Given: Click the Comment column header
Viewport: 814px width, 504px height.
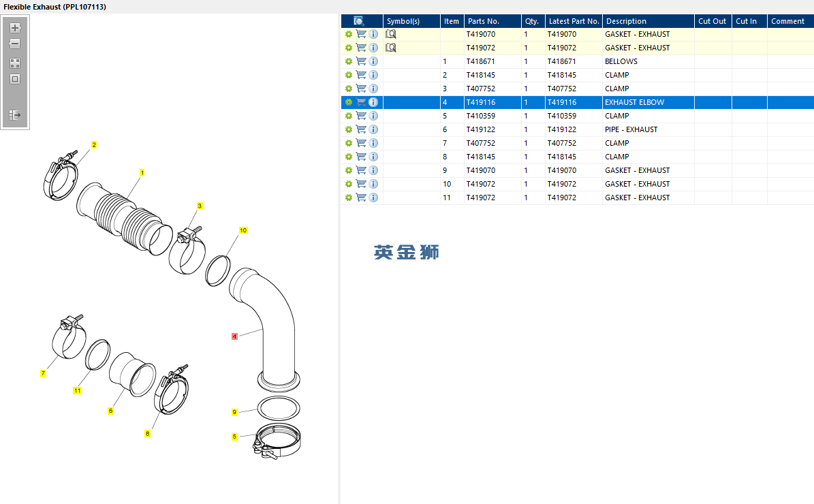Looking at the screenshot, I should coord(790,20).
